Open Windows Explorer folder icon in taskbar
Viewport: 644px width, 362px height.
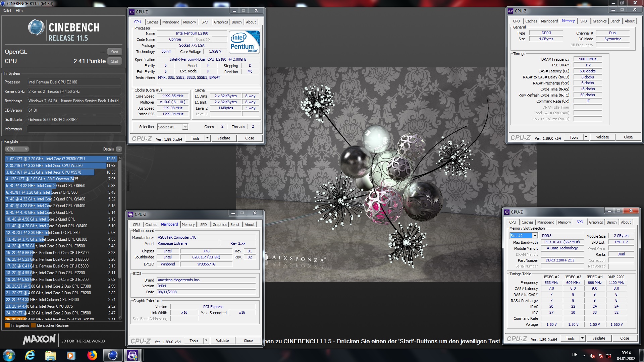point(51,355)
